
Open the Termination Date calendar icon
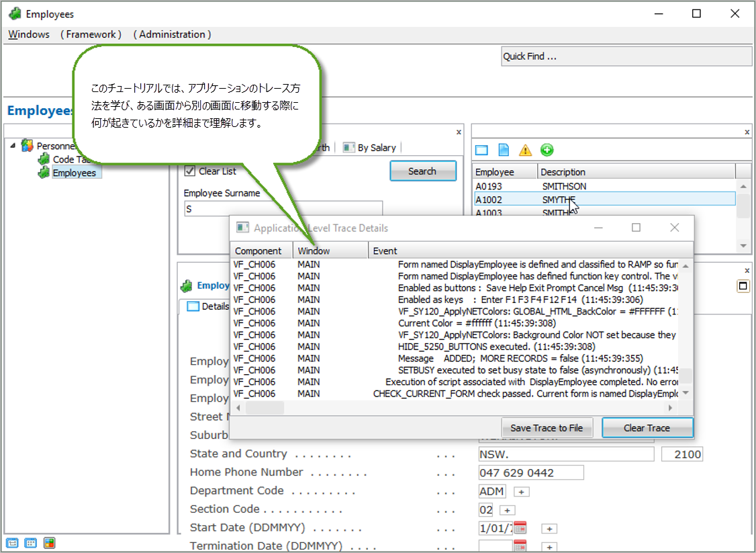coord(520,546)
